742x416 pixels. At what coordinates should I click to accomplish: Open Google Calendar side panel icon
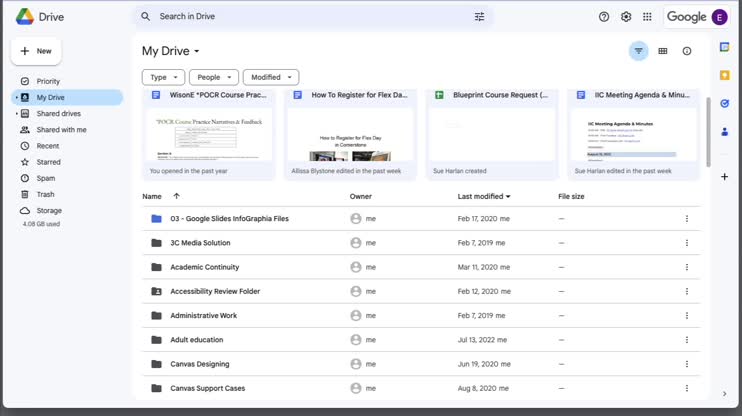click(724, 47)
